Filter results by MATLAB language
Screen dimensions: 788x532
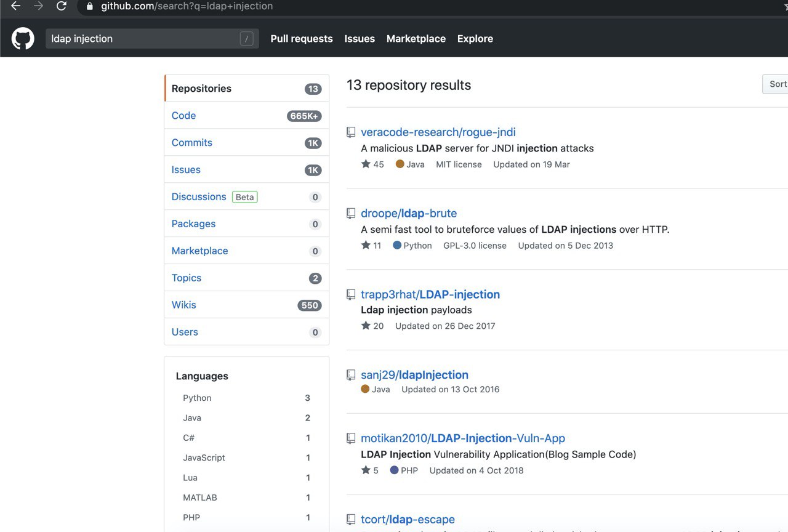(246, 498)
